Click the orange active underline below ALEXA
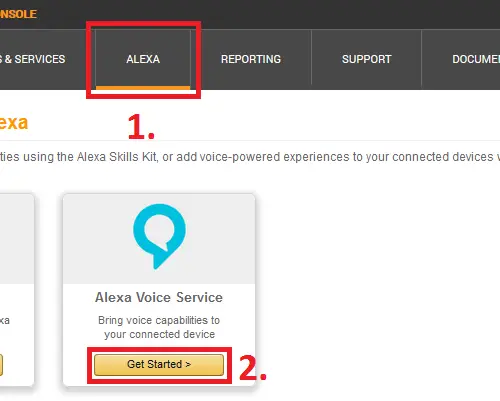This screenshot has width=500, height=401. tap(143, 88)
